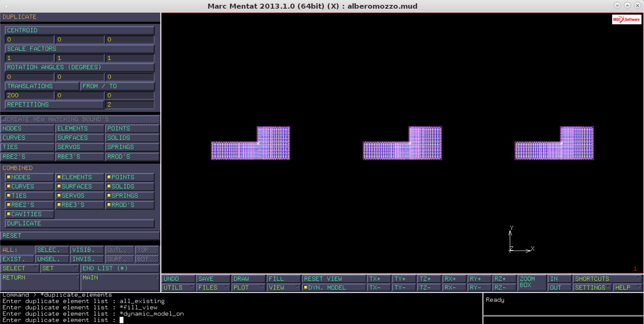Image resolution: width=644 pixels, height=324 pixels.
Task: Open the FILES submenu
Action: point(213,288)
